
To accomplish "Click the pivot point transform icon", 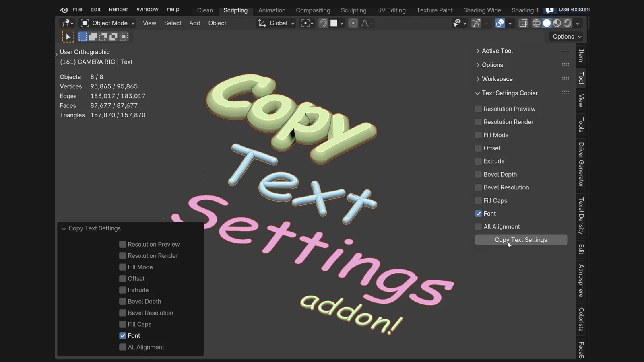I will coord(306,23).
